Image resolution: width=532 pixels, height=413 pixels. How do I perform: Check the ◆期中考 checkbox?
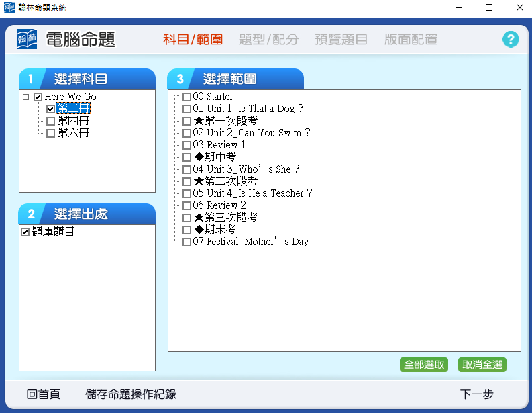(187, 157)
